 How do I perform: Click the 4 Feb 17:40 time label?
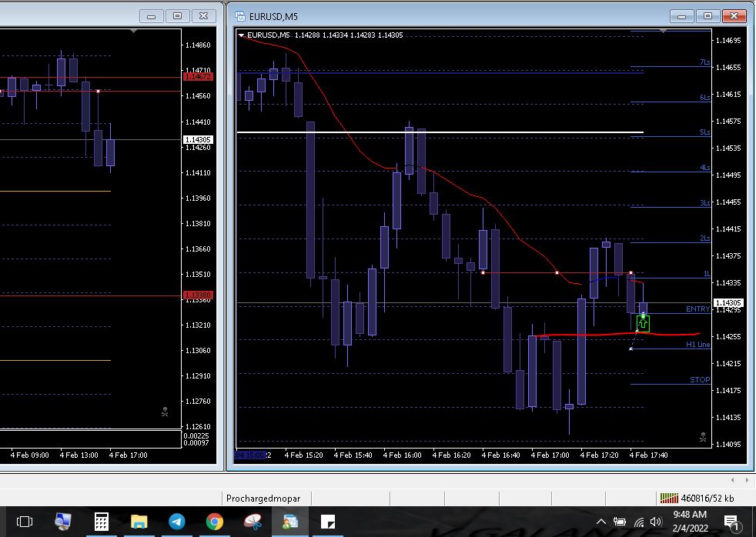tap(648, 455)
